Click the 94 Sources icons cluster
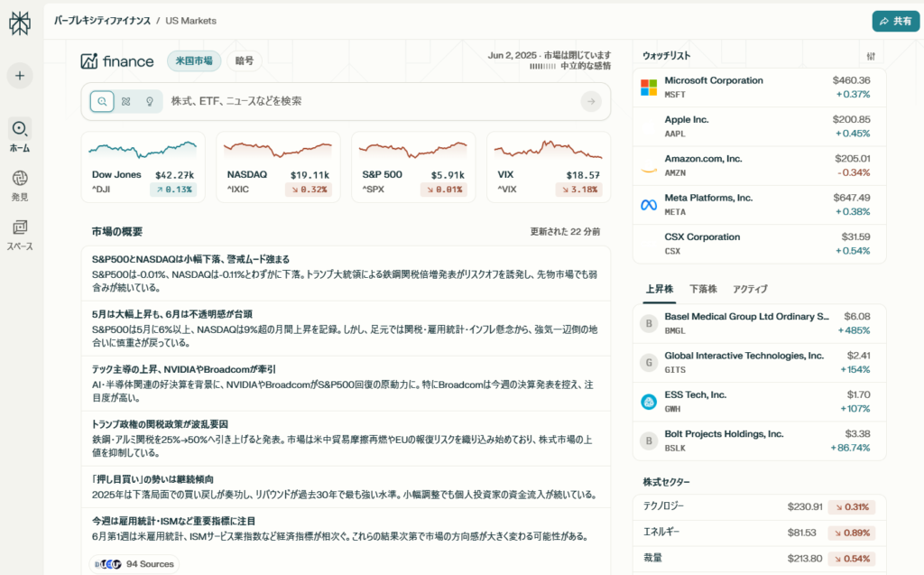 pyautogui.click(x=108, y=564)
